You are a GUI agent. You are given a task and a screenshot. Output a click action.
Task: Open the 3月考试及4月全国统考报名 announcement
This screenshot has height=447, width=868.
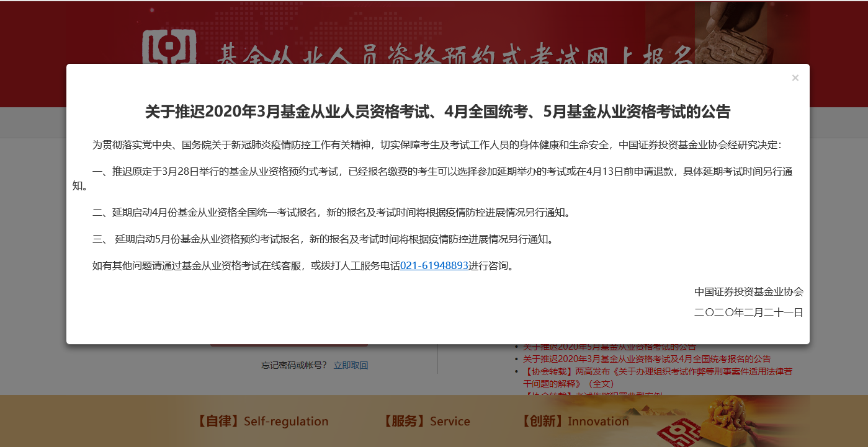(645, 359)
